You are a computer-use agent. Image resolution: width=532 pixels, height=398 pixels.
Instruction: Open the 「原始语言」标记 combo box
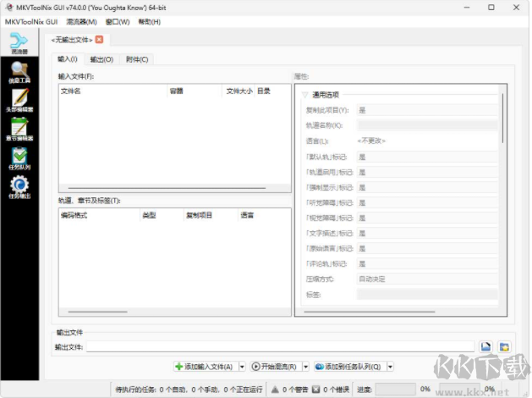pyautogui.click(x=427, y=249)
